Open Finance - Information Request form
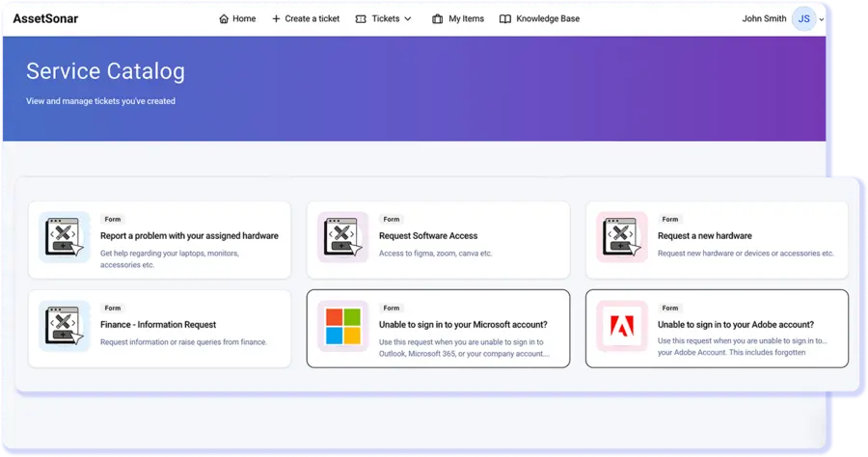868x457 pixels. click(158, 325)
